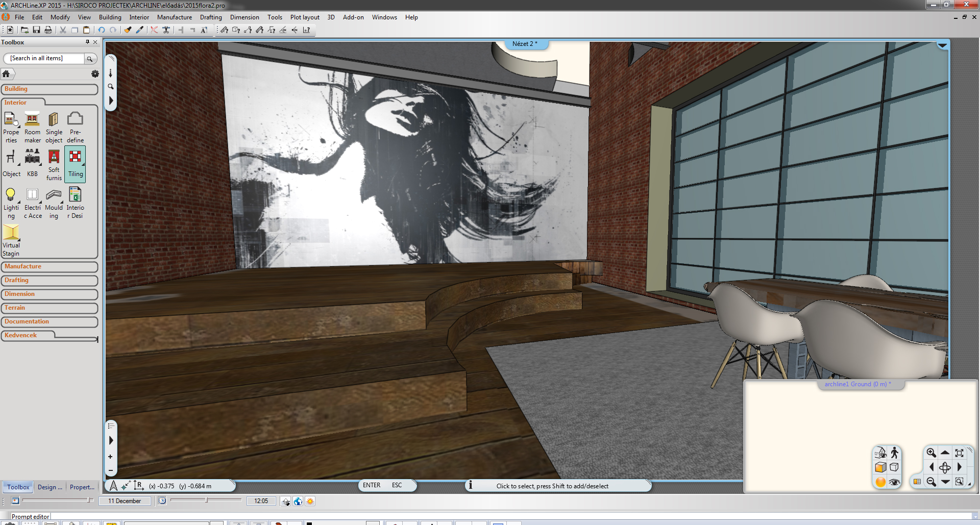Screen dimensions: 980x525
Task: Click the toolbox home icon
Action: 6,74
